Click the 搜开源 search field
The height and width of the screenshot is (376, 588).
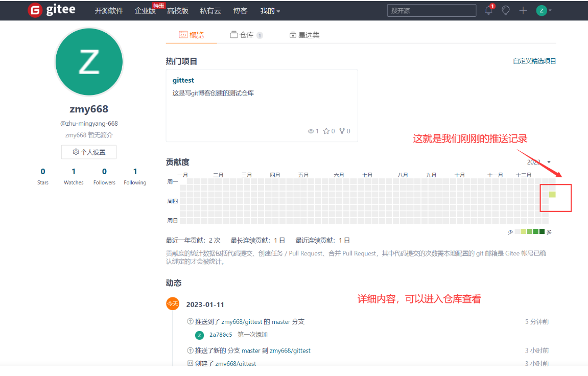pos(432,11)
